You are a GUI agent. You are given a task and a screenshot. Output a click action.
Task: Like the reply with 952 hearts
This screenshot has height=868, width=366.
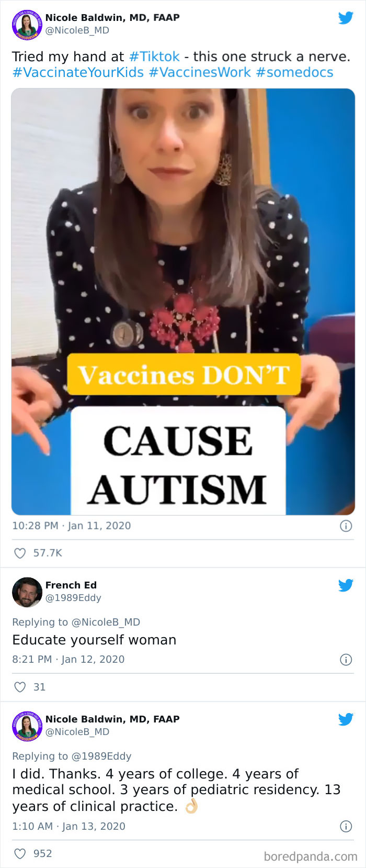point(20,854)
